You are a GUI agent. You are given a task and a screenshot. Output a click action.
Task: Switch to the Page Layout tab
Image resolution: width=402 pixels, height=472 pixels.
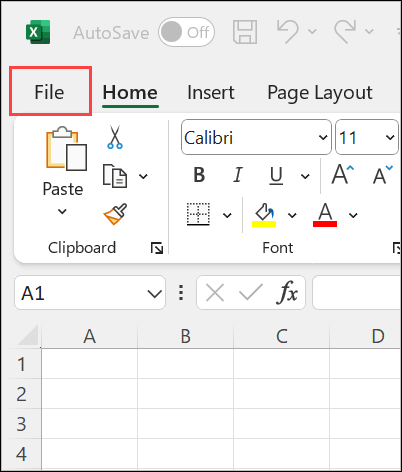point(320,92)
